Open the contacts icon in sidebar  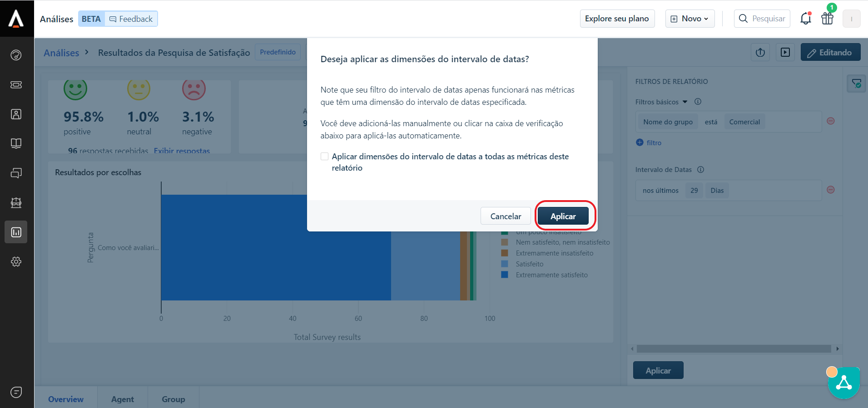[x=16, y=114]
